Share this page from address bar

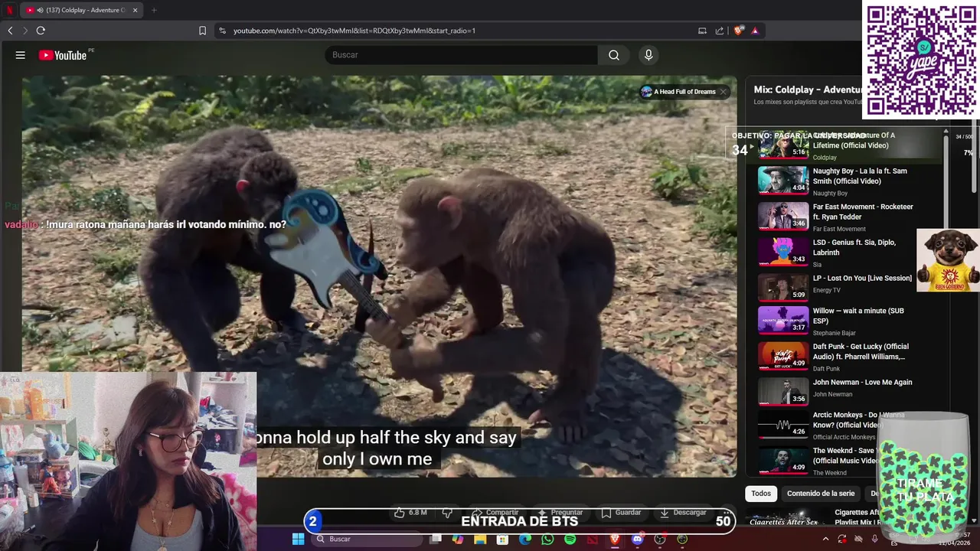(x=720, y=31)
